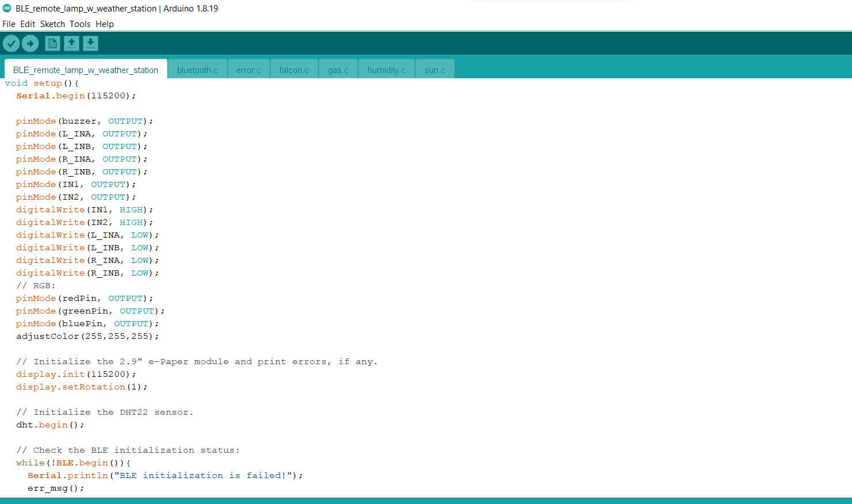Click the Open sketch toolbar icon
This screenshot has width=852, height=504.
[72, 43]
